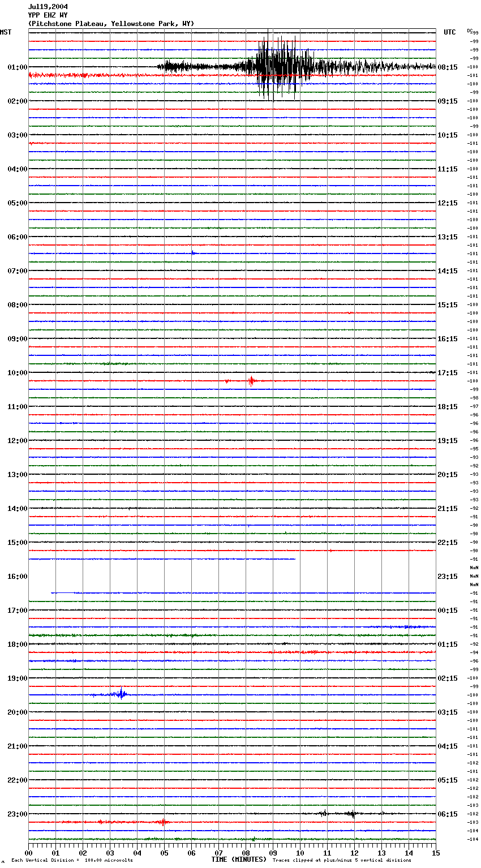The image size is (481, 868).
Task: Click the "UTC" column header
Action: point(450,32)
